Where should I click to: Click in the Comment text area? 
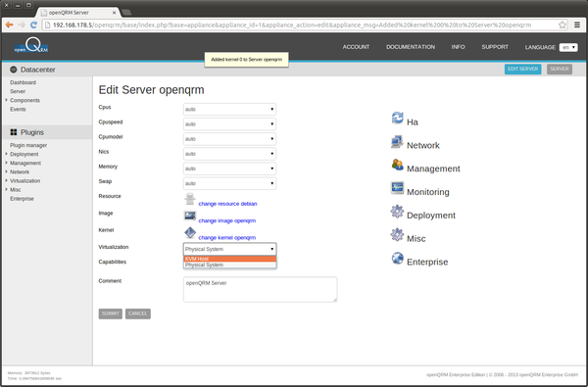(x=261, y=289)
